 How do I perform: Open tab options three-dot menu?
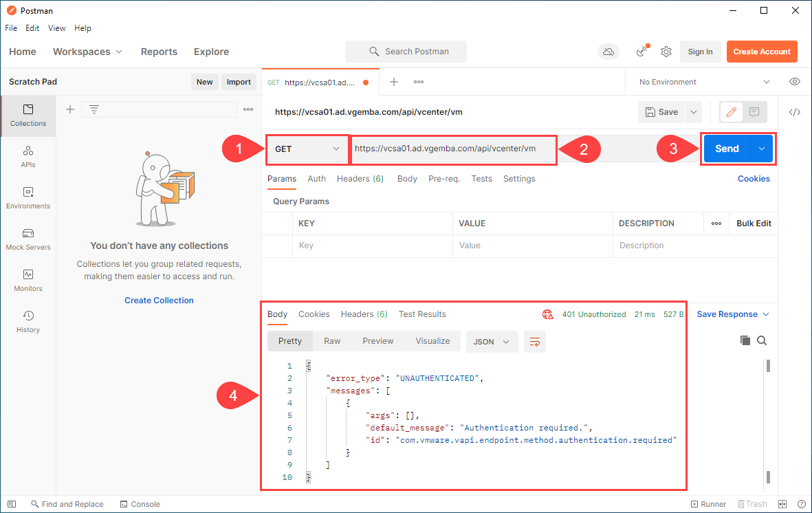[419, 82]
